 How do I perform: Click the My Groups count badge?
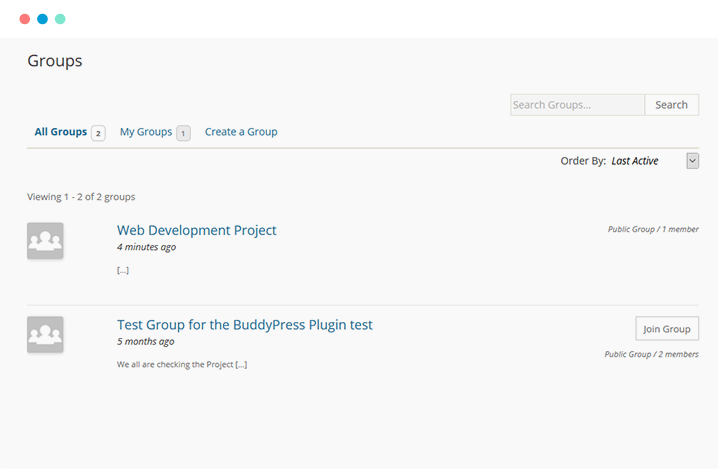(183, 133)
